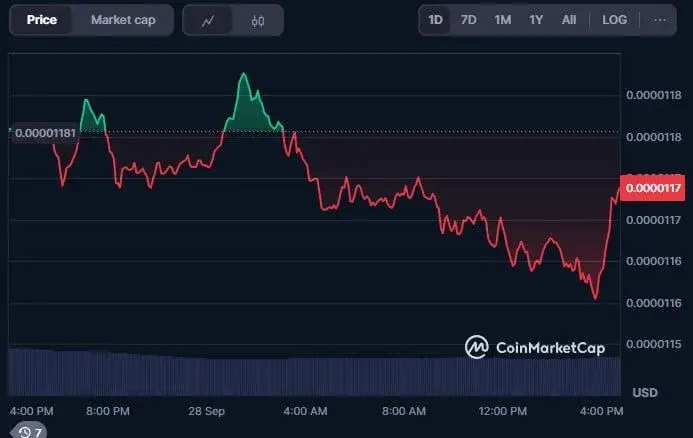Click the volume bars area below chart
Viewport: 693px width, 438px height.
coord(300,372)
